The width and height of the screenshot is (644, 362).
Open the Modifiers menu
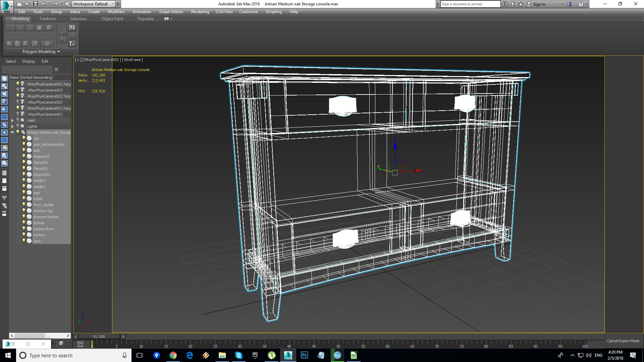pyautogui.click(x=116, y=11)
